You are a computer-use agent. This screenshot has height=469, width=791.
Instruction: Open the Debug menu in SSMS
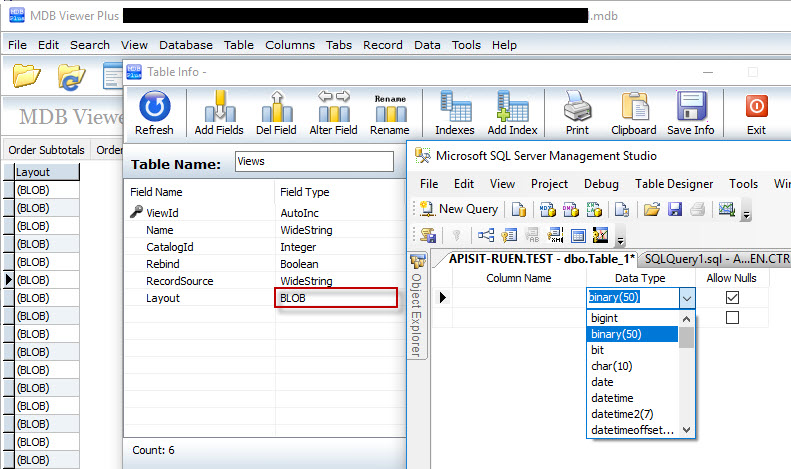tap(601, 184)
